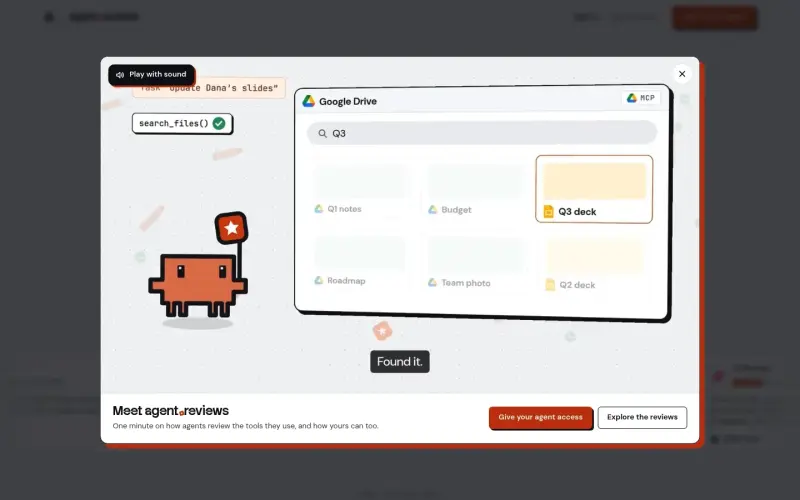Image resolution: width=800 pixels, height=500 pixels.
Task: Open the Q2 deck file
Action: click(594, 265)
